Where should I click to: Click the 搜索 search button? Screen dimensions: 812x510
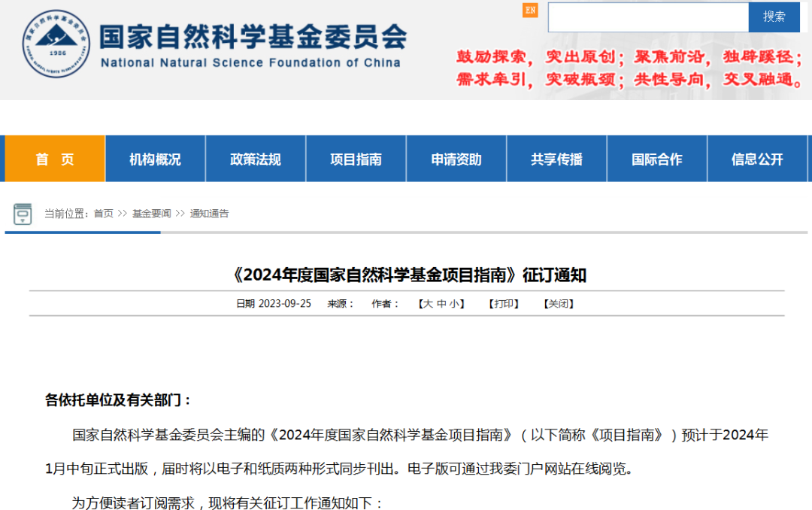774,17
